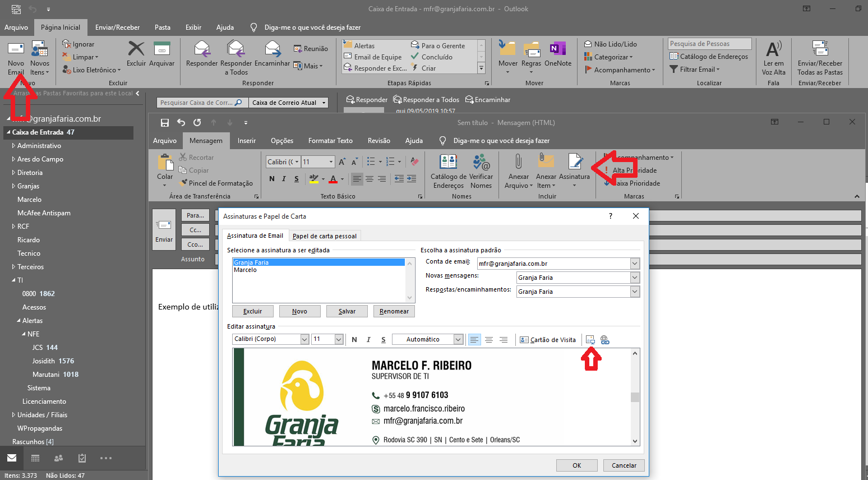Insert a picture into the signature
This screenshot has width=868, height=480.
click(x=590, y=339)
